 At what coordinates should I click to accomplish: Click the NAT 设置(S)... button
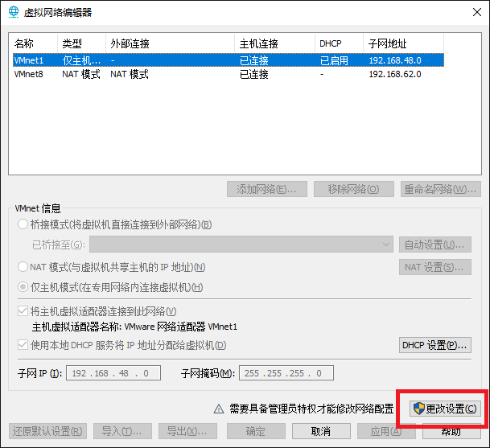click(x=435, y=267)
